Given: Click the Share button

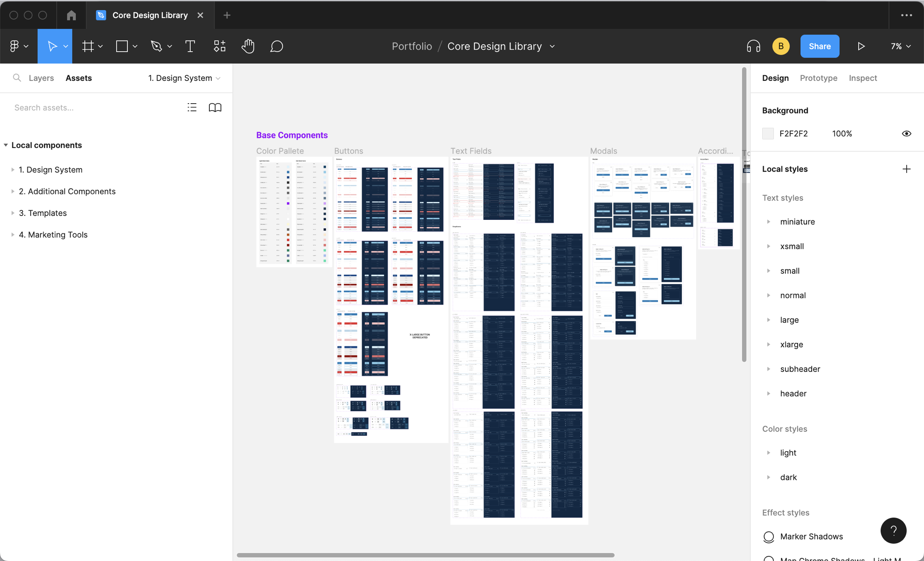Looking at the screenshot, I should (x=820, y=46).
